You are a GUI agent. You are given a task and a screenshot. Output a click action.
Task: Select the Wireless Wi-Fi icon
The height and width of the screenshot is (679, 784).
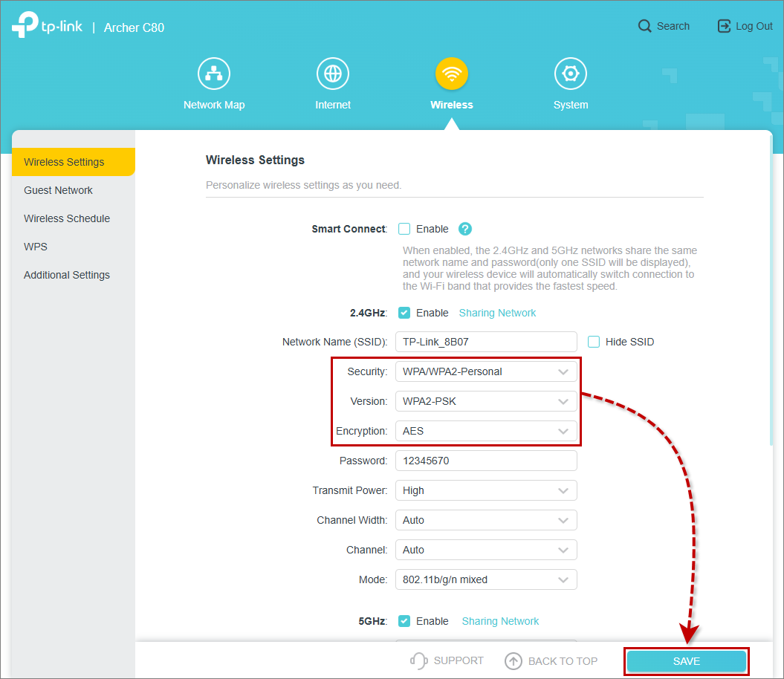(x=452, y=74)
